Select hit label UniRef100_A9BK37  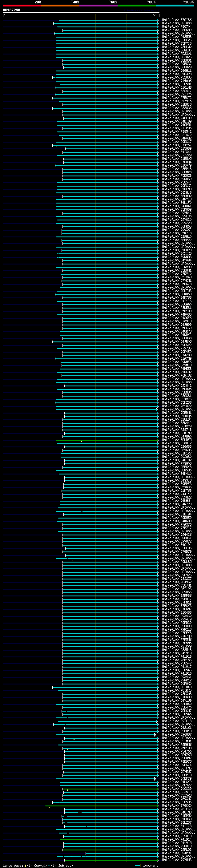[x=177, y=64]
